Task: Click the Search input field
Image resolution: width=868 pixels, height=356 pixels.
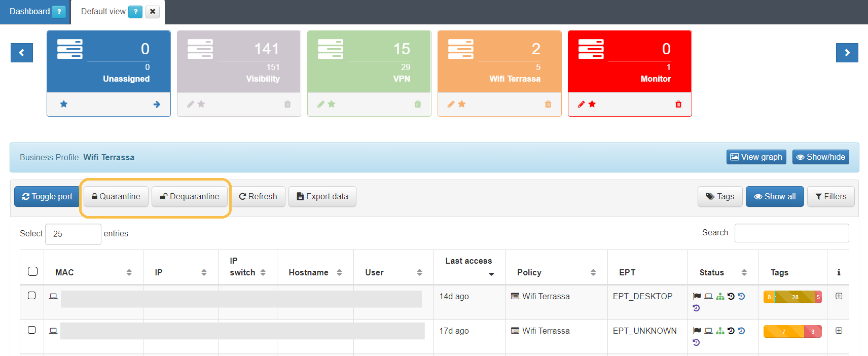Action: pos(791,233)
